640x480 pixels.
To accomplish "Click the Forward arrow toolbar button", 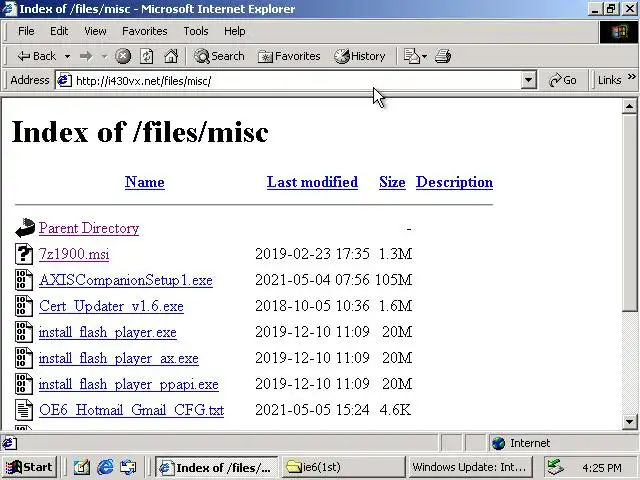I will pos(86,56).
